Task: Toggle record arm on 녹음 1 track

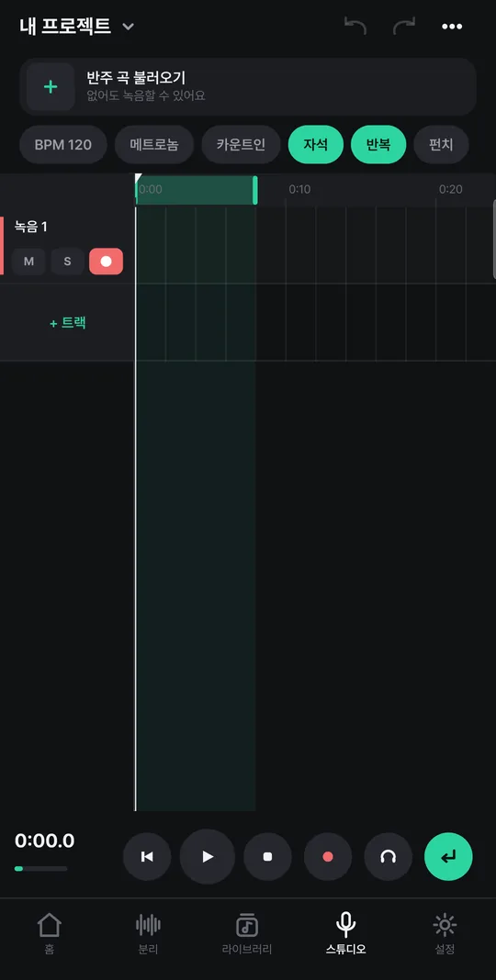Action: click(x=107, y=262)
